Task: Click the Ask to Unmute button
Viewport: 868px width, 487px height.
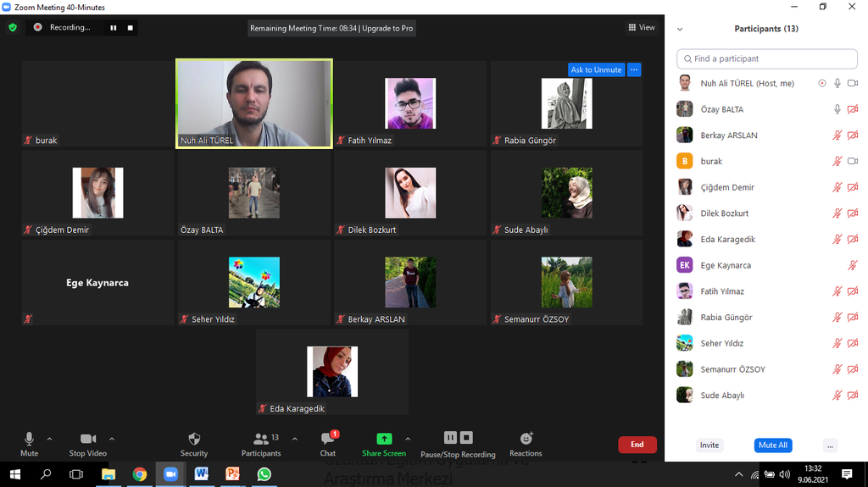Action: (x=596, y=69)
